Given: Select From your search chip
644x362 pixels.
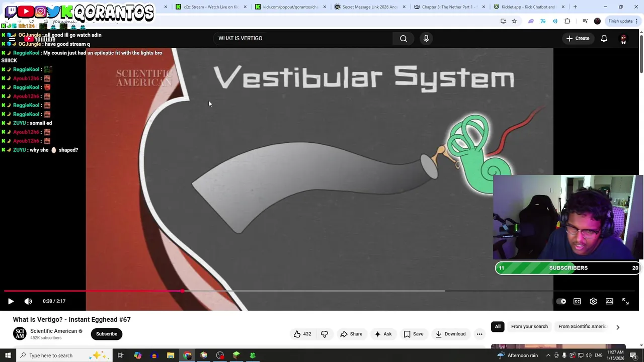Looking at the screenshot, I should pyautogui.click(x=529, y=327).
